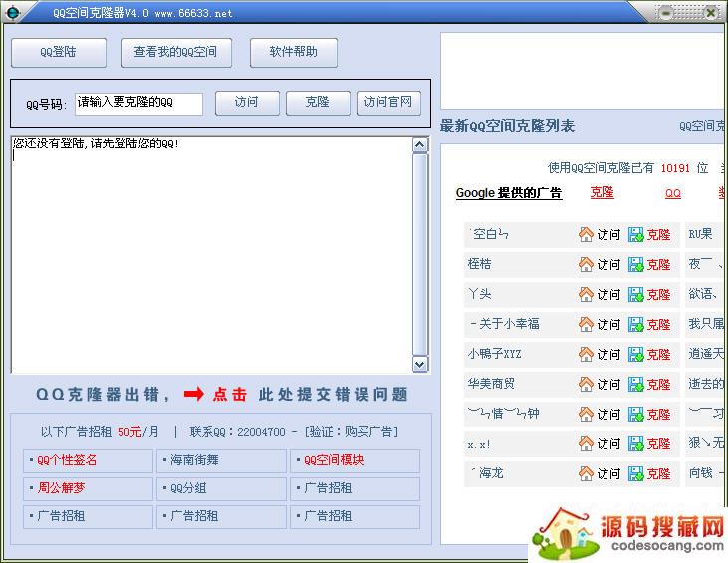
Task: Click the 访问官网 official site button
Action: [x=388, y=103]
